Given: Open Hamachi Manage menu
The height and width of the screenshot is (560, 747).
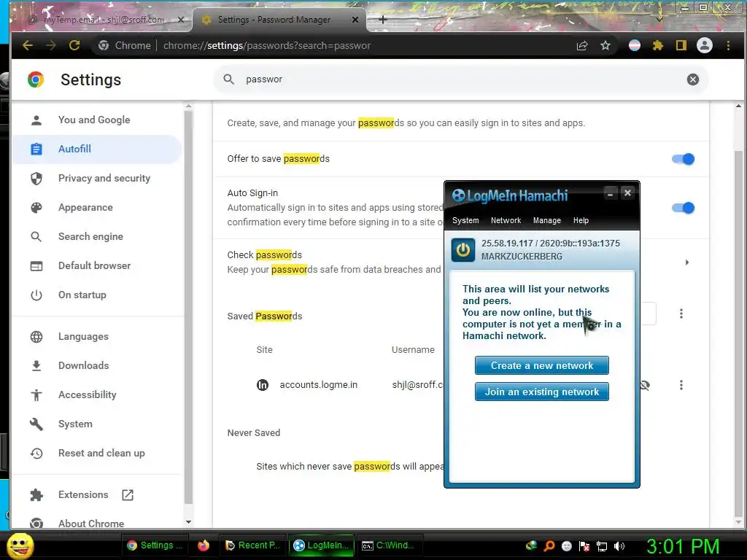Looking at the screenshot, I should tap(547, 220).
